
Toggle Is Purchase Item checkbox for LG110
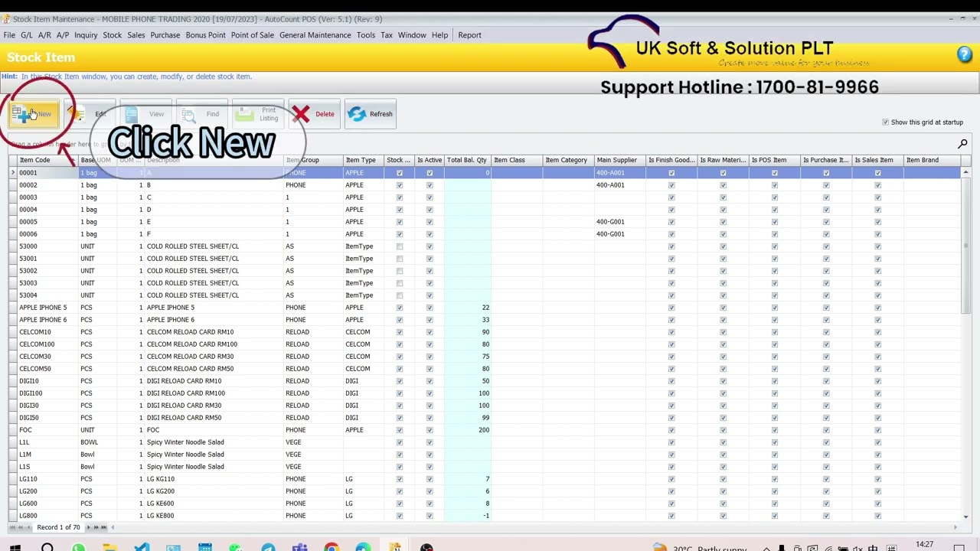point(826,479)
